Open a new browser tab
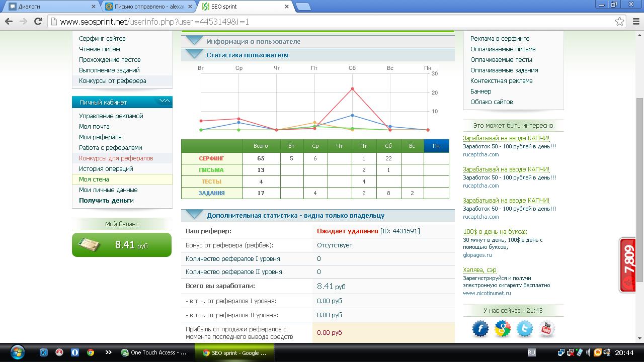The width and height of the screenshot is (644, 362). (x=302, y=7)
